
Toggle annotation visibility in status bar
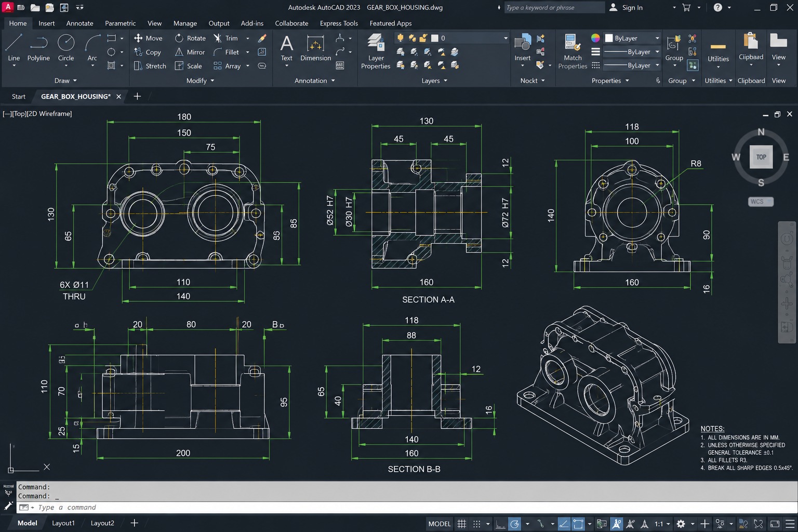click(x=616, y=524)
